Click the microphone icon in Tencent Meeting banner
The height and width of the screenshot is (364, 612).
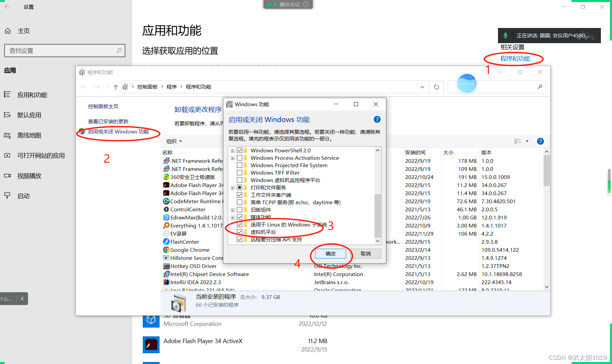pyautogui.click(x=505, y=35)
